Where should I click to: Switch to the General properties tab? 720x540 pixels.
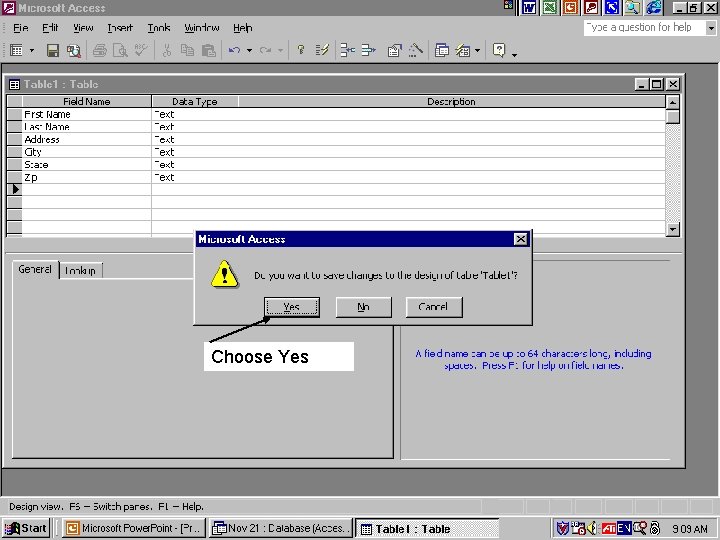pyautogui.click(x=35, y=270)
